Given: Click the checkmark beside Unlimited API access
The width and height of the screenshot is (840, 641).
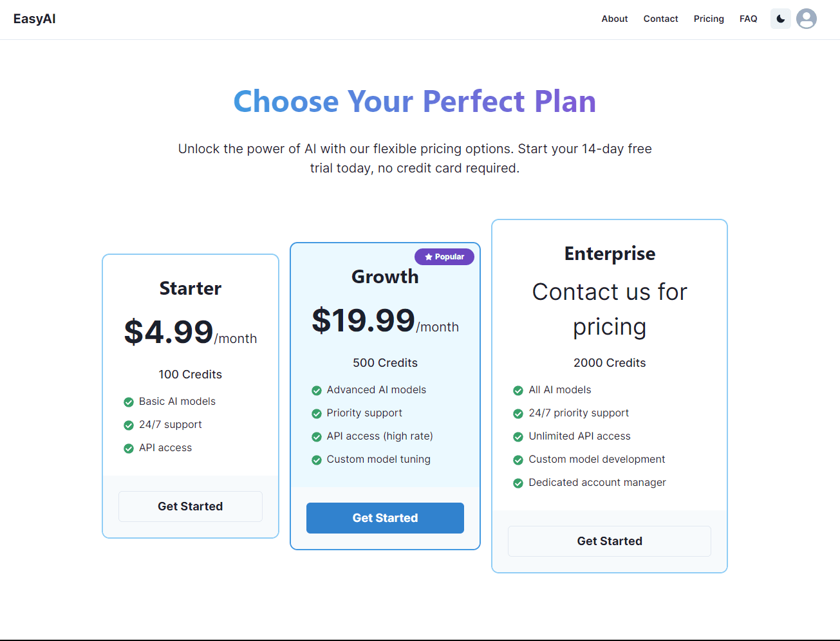Looking at the screenshot, I should click(x=518, y=436).
